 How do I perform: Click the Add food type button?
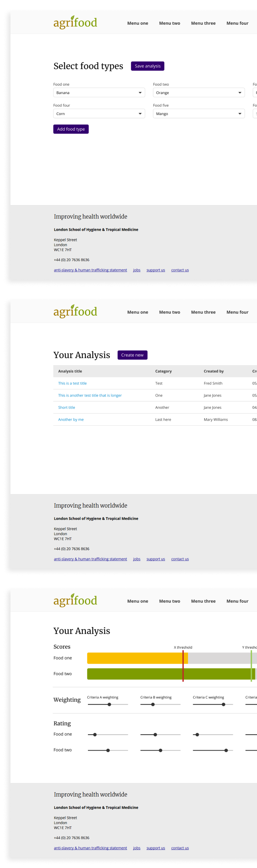[71, 129]
